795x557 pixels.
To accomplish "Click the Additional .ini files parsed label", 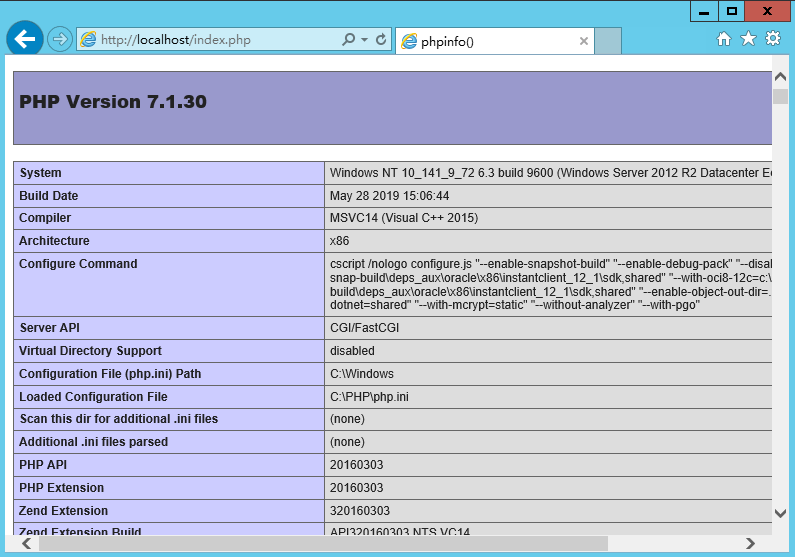I will 93,442.
